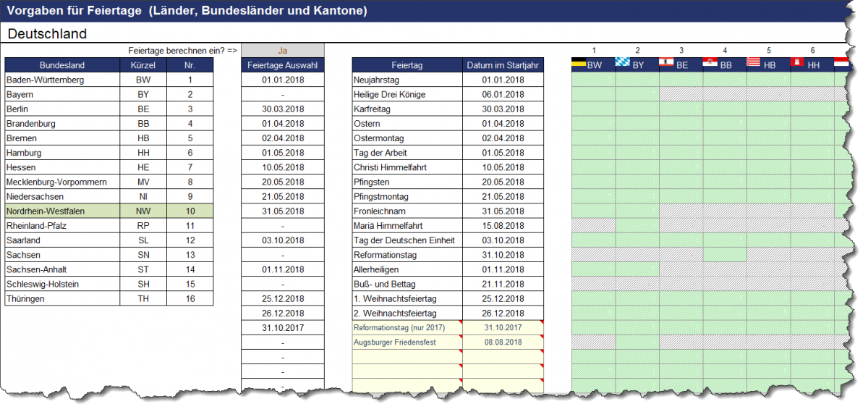Screen dimensions: 868x412
Task: Select the 'Ostermontag' holiday cell
Action: (407, 138)
